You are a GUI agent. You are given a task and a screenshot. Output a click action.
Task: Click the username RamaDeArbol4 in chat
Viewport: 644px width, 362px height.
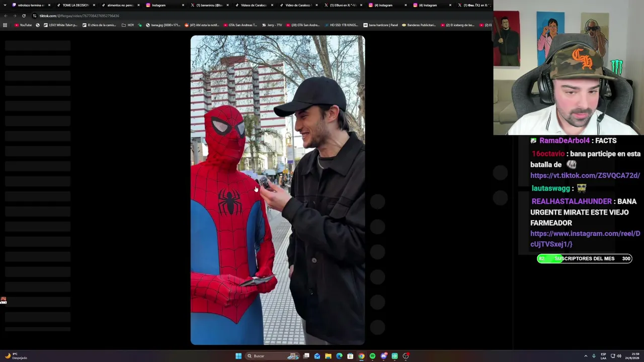tap(565, 141)
